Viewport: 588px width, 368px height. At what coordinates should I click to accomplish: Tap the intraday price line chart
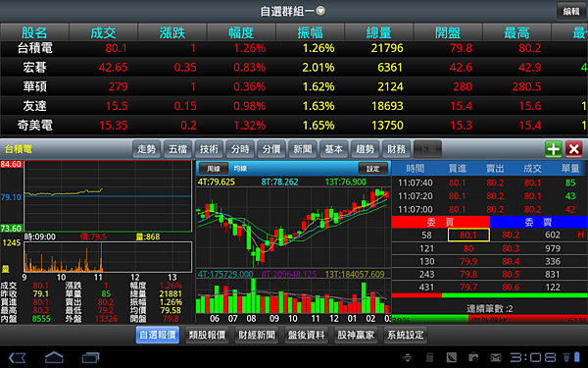click(x=108, y=196)
